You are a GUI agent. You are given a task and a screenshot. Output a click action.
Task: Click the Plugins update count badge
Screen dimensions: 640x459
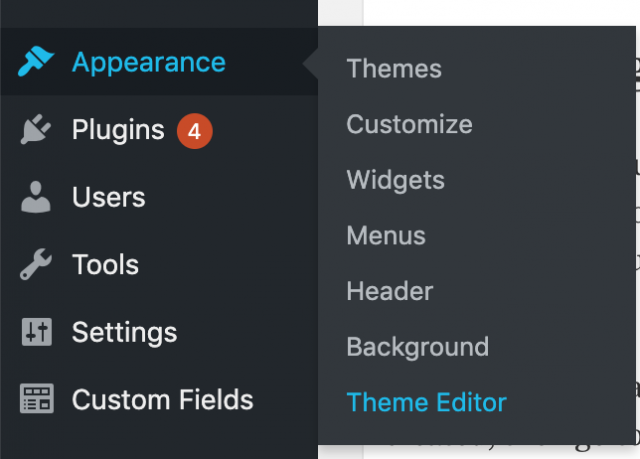[195, 130]
